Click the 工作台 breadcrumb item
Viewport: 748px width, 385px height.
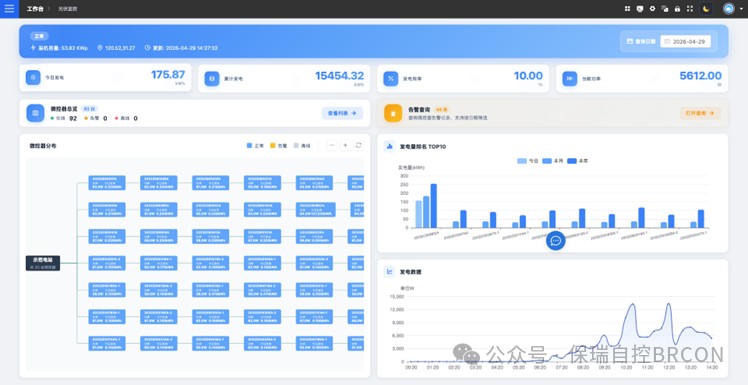click(x=35, y=9)
